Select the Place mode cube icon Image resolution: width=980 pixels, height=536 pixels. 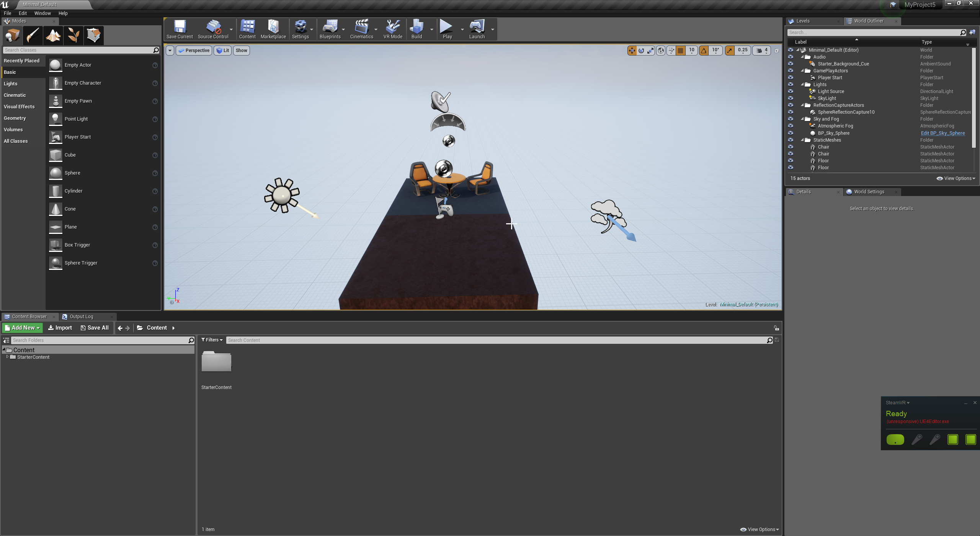(12, 35)
